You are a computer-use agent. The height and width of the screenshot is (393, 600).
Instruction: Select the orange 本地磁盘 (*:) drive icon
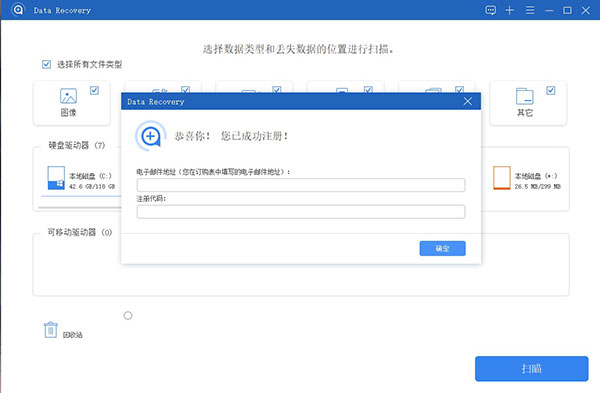pyautogui.click(x=502, y=178)
